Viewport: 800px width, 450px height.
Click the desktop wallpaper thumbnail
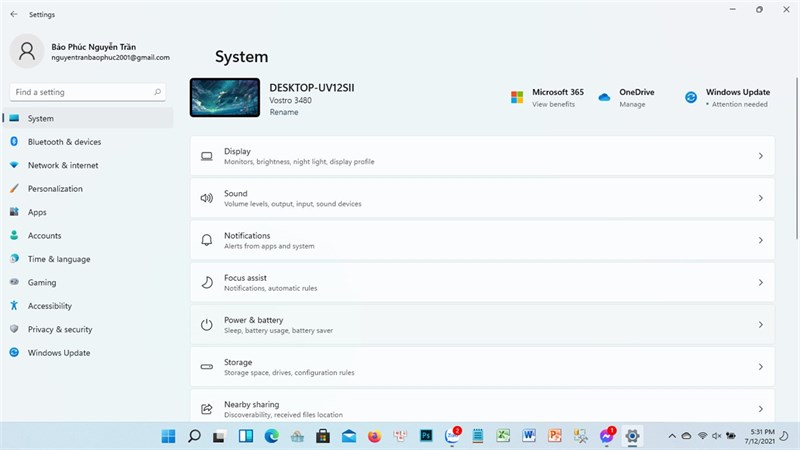click(x=225, y=97)
